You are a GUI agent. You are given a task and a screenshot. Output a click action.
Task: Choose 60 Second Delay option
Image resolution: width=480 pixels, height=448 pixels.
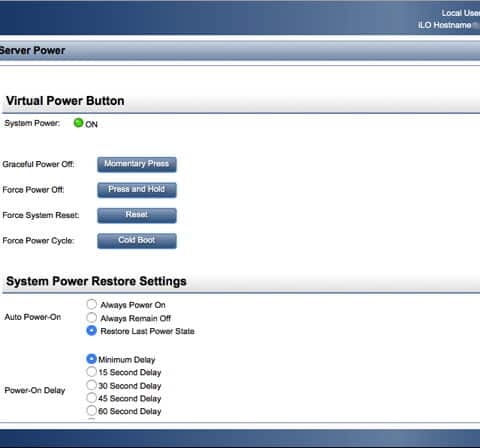click(x=91, y=410)
